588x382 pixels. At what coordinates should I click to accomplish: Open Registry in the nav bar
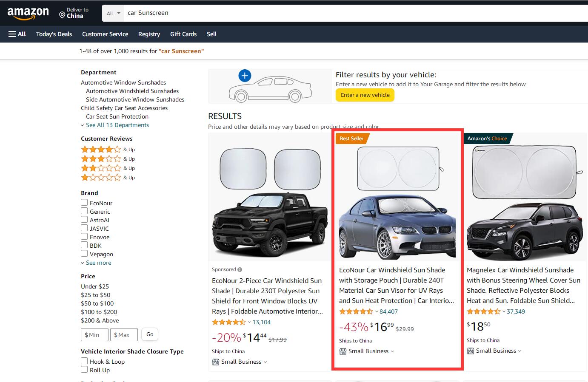click(x=149, y=34)
